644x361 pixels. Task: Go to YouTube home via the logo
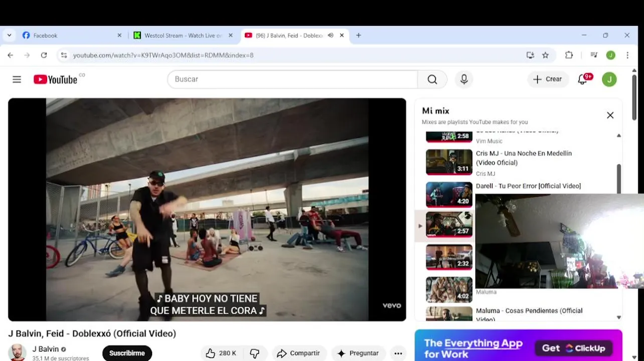click(56, 79)
